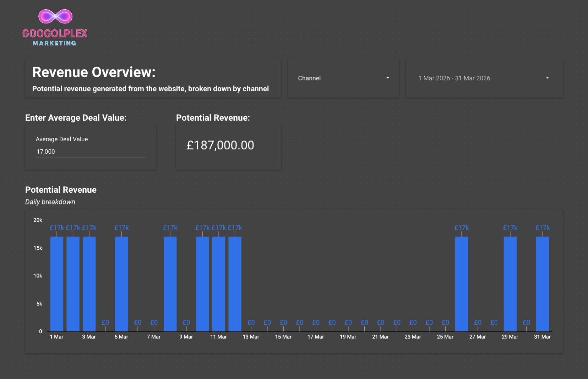Click the Average Deal Value input field
The height and width of the screenshot is (379, 588).
[91, 152]
